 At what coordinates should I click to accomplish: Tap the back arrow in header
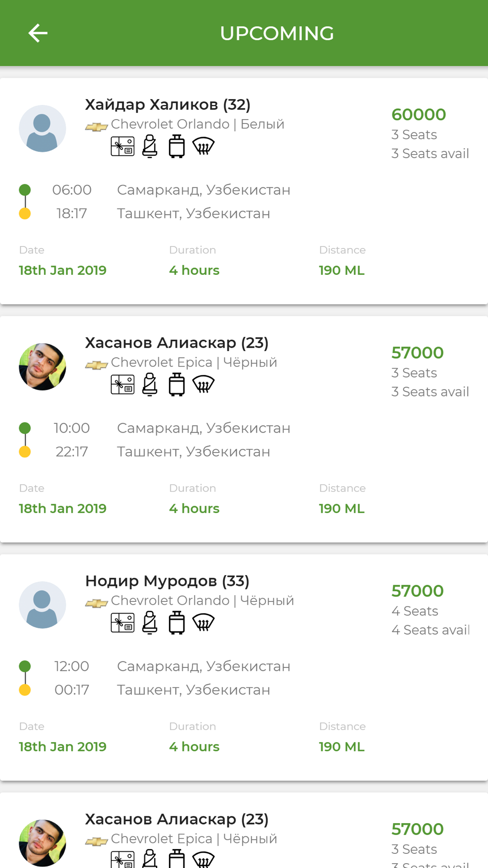(38, 33)
